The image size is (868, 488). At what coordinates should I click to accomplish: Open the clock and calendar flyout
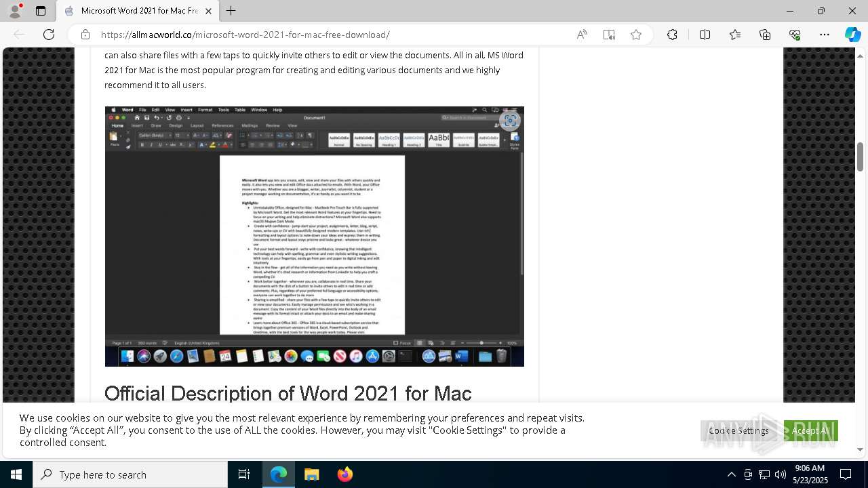pyautogui.click(x=810, y=474)
